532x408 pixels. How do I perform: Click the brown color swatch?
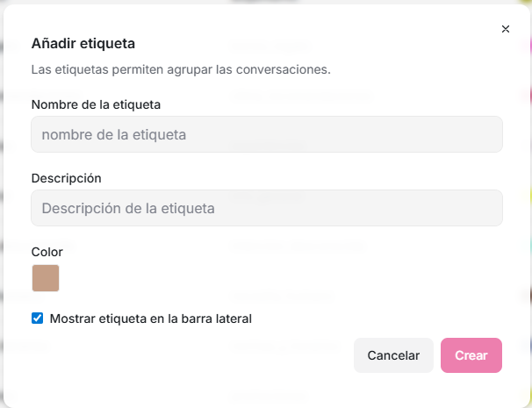tap(46, 278)
